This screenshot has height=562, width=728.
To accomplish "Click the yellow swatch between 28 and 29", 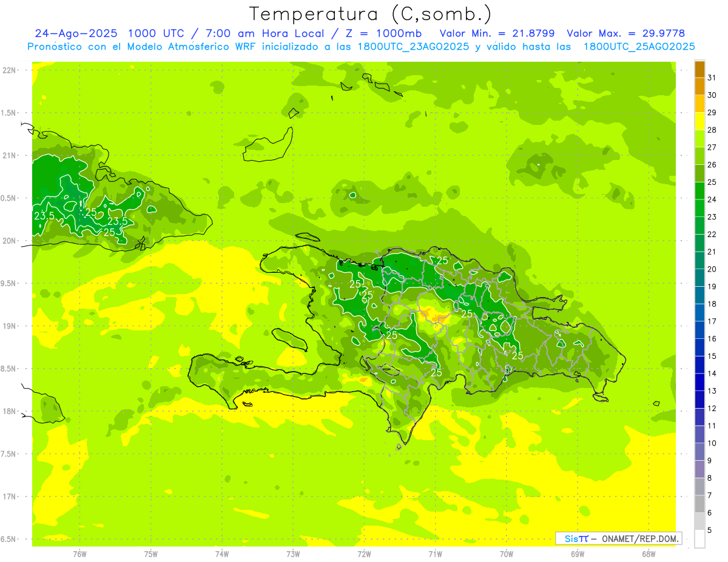I will click(699, 121).
